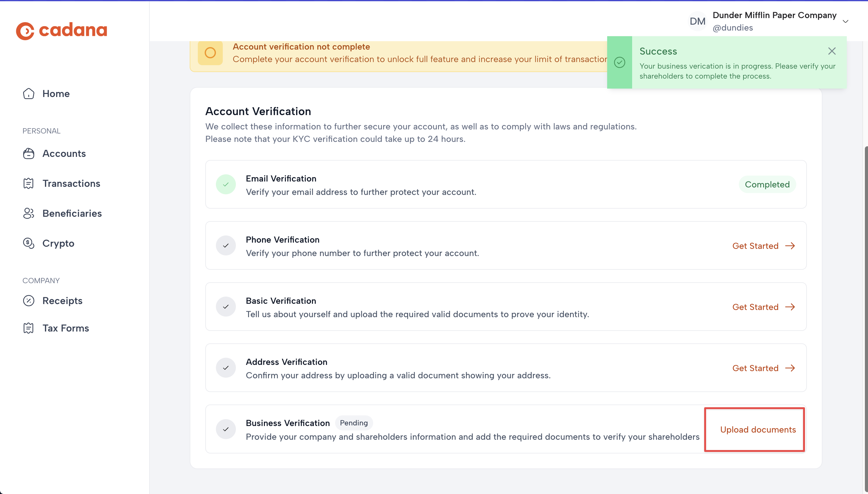Click the Beneficiaries people icon
Image resolution: width=868 pixels, height=494 pixels.
28,213
